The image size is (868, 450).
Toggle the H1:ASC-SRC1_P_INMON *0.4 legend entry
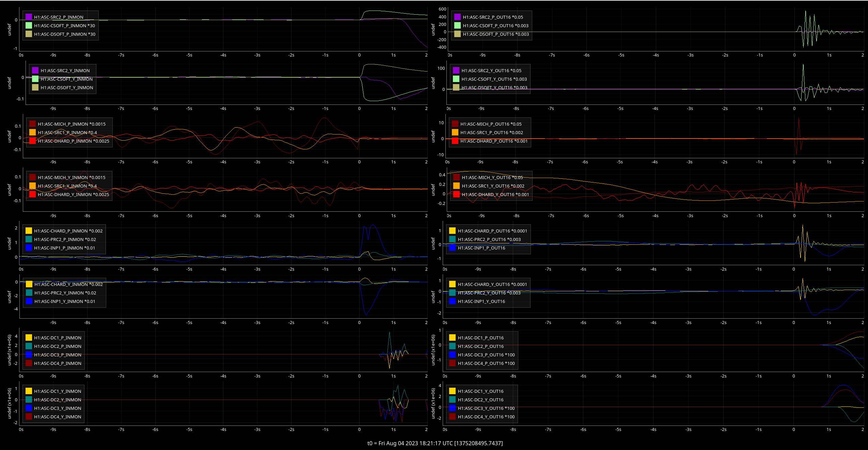[63, 132]
